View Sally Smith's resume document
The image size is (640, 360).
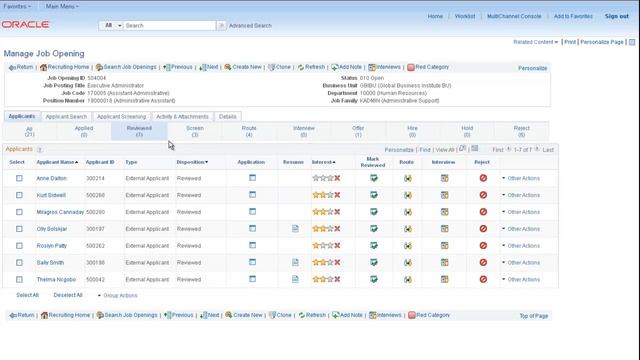(x=295, y=262)
